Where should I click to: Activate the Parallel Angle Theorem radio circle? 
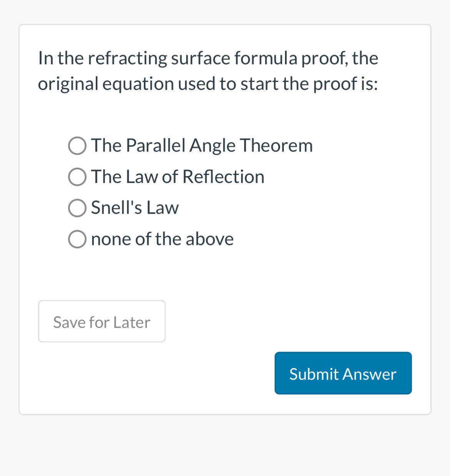tap(77, 146)
